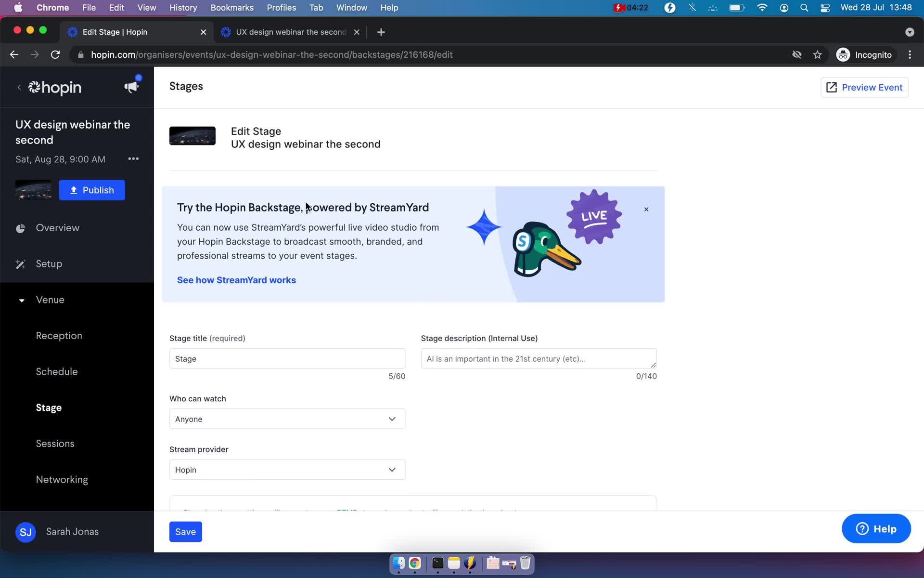Open Help widget
The height and width of the screenshot is (578, 924).
coord(876,528)
